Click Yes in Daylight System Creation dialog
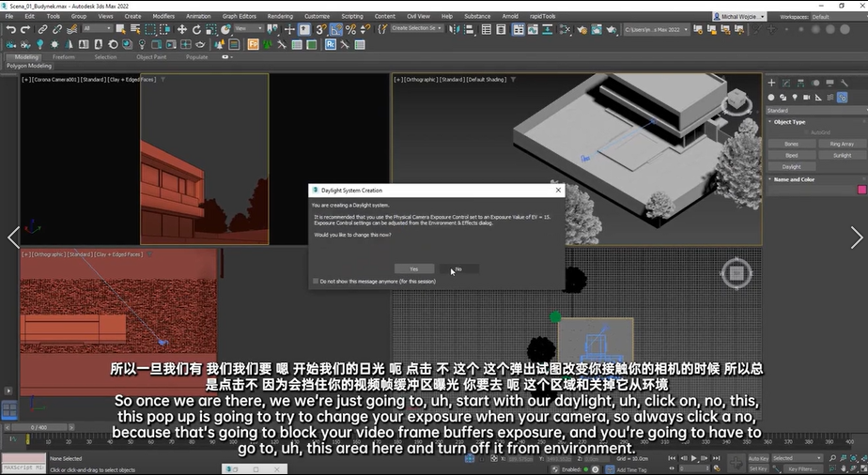Viewport: 868px width, 475px height. pos(414,268)
